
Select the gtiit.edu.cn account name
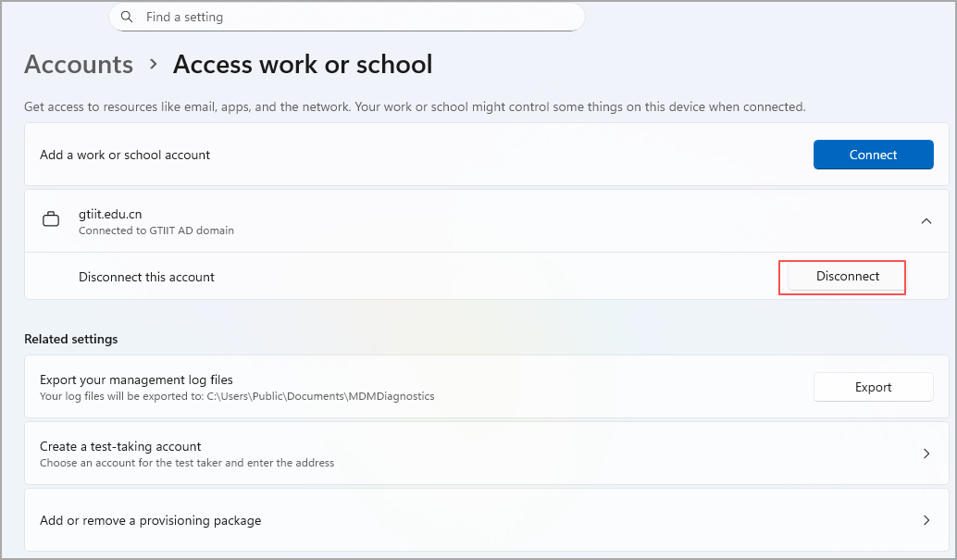[x=110, y=214]
